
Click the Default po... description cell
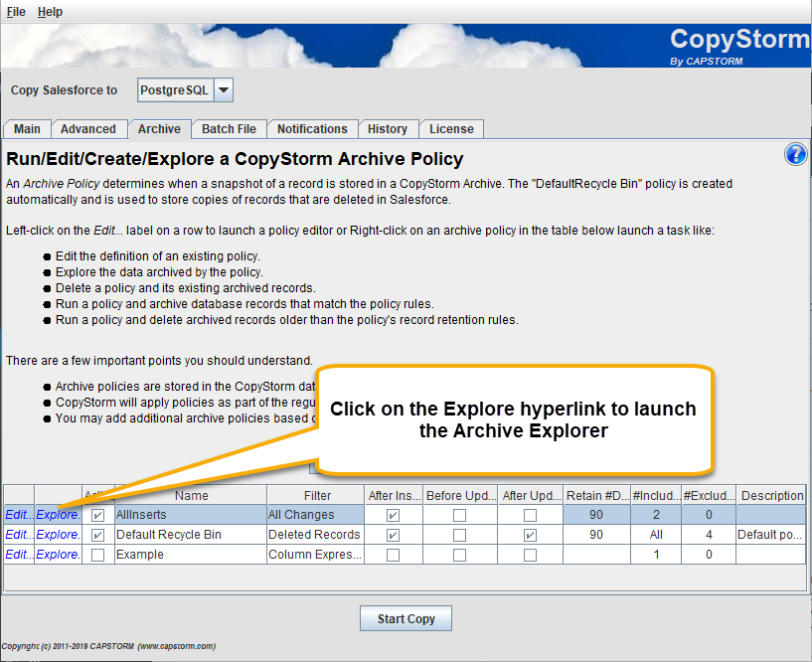point(771,535)
